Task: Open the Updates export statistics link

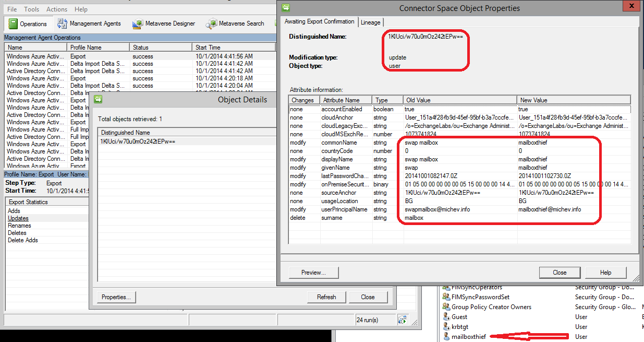Action: point(18,218)
